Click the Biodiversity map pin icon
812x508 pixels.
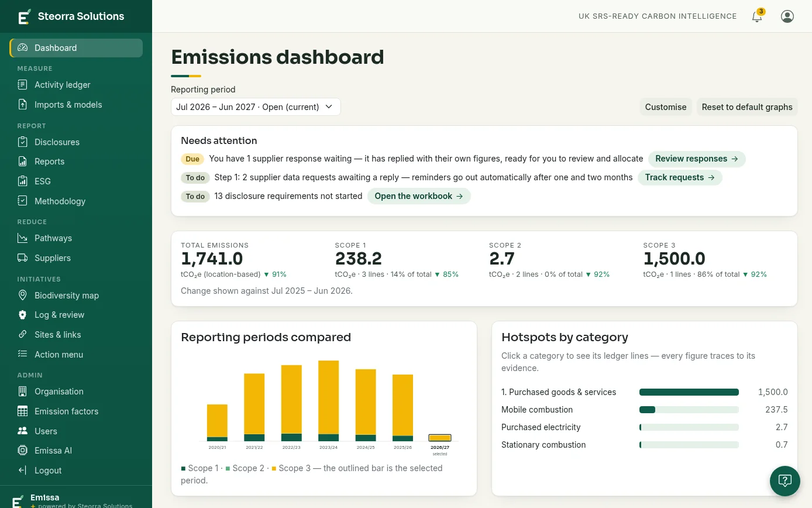click(x=23, y=296)
